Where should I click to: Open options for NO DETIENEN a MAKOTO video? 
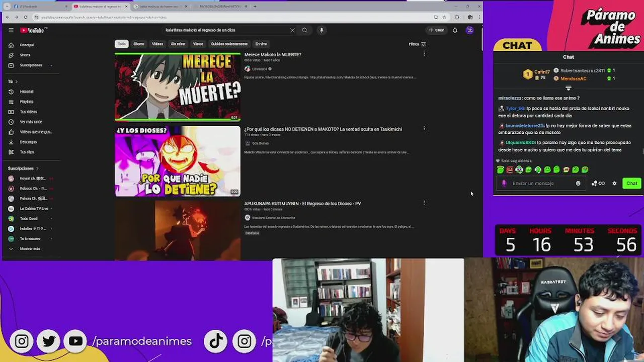point(424,128)
